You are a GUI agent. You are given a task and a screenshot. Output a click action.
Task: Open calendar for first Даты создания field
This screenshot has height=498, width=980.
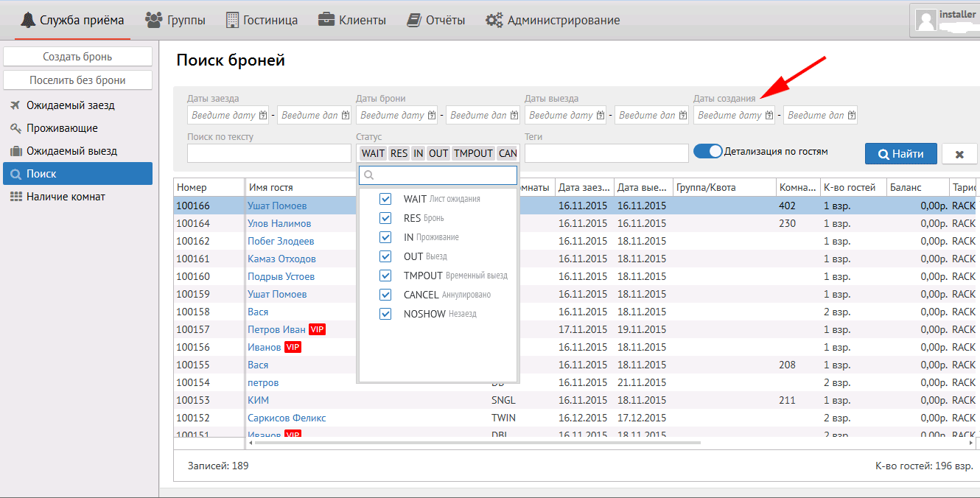click(770, 116)
